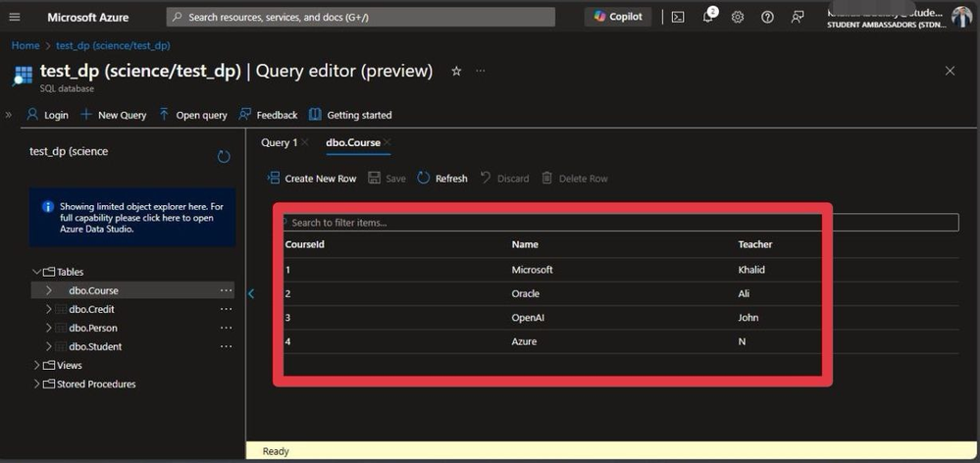
Task: Click the Teacher column header
Action: 755,244
